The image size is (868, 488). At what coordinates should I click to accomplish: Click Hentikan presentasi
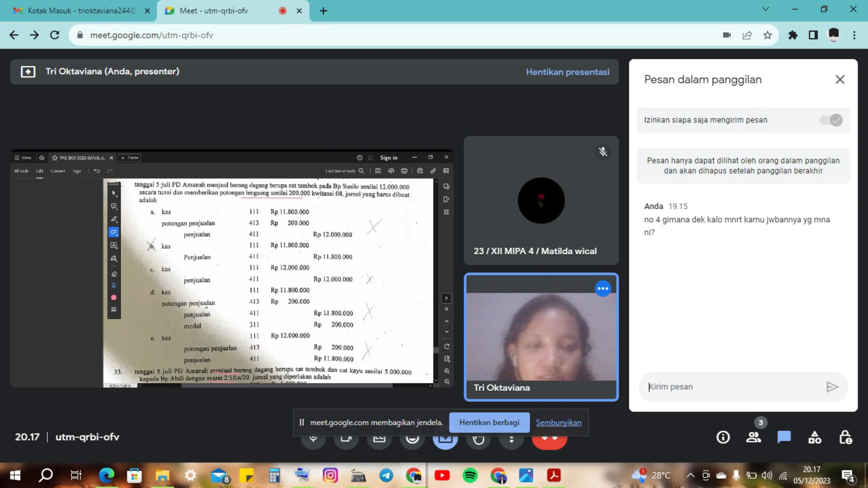(x=568, y=72)
